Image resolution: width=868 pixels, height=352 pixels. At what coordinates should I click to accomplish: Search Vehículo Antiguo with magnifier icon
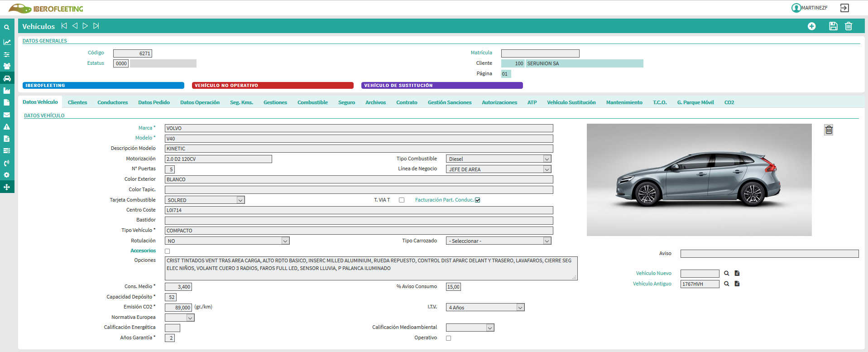(726, 284)
